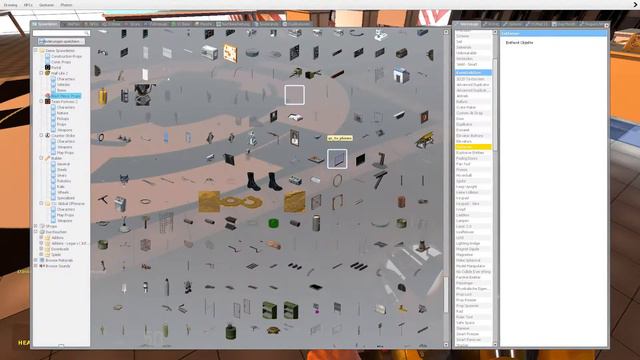Select Specialized under Builder
The height and width of the screenshot is (360, 640).
click(62, 198)
